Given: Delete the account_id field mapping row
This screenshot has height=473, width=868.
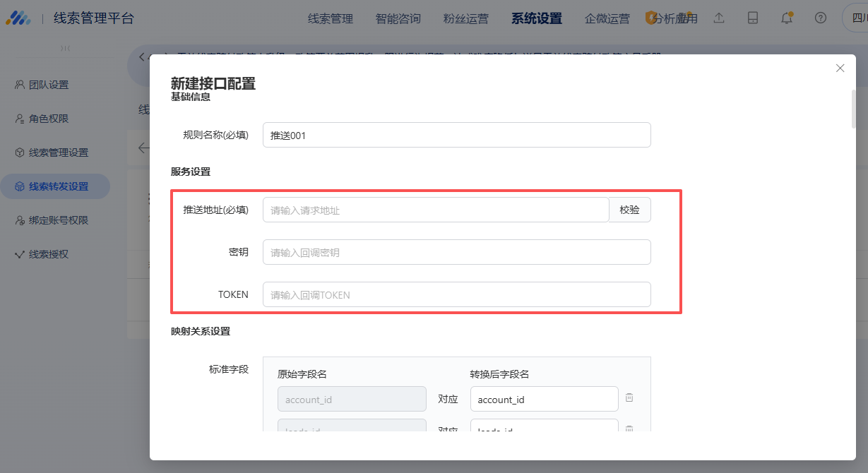Looking at the screenshot, I should coord(629,398).
